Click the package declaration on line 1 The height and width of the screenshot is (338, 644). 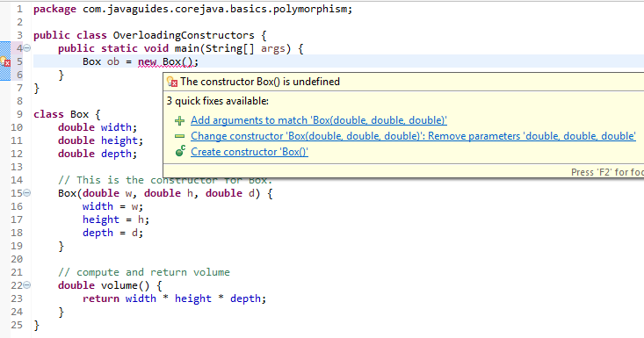(193, 9)
